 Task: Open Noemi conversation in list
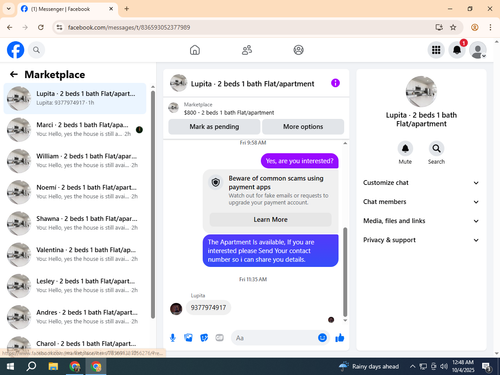coord(75,192)
